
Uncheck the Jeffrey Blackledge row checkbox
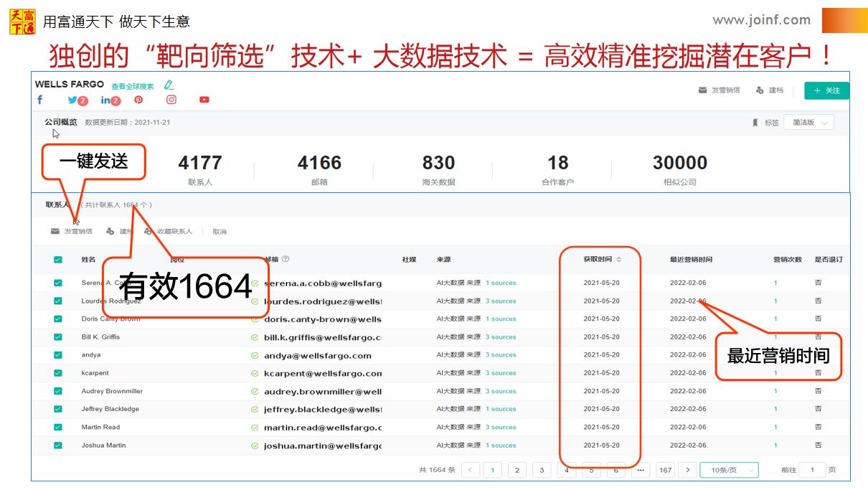click(x=58, y=409)
